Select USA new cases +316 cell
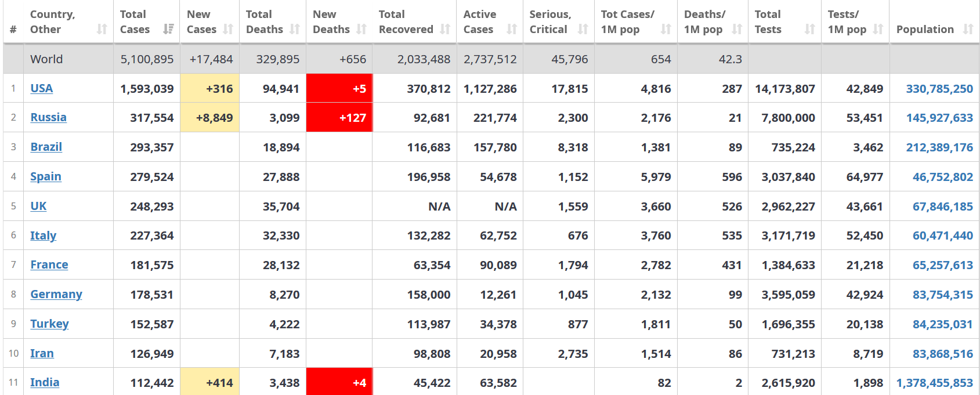The width and height of the screenshot is (980, 395). point(209,88)
